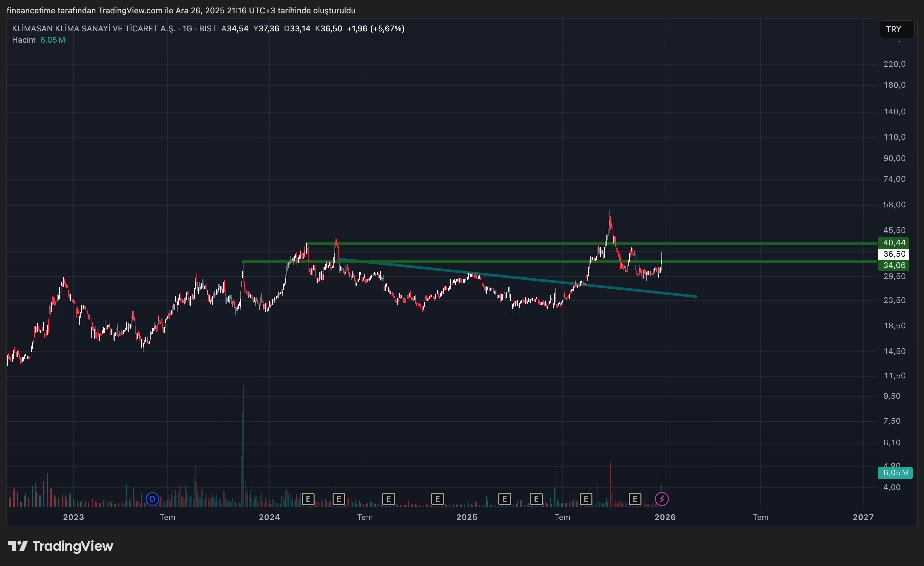Viewport: 924px width, 566px height.
Task: Click the last E marker before Tem 2025
Action: pos(536,499)
